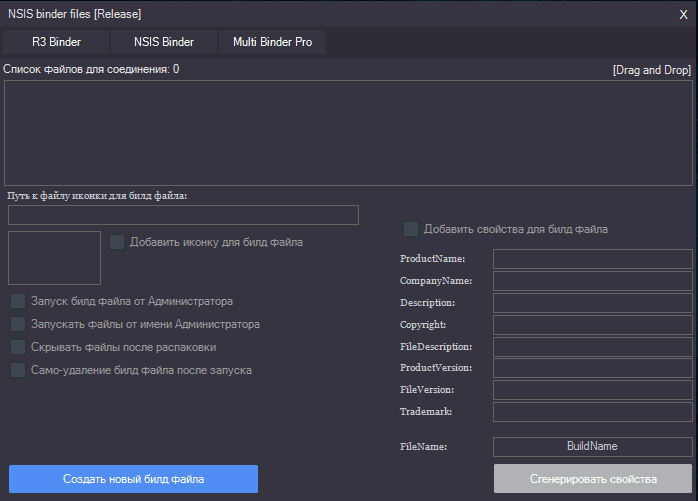This screenshot has width=698, height=501.
Task: Enable 'Запускать файлы от имени Администратора'
Action: point(18,324)
